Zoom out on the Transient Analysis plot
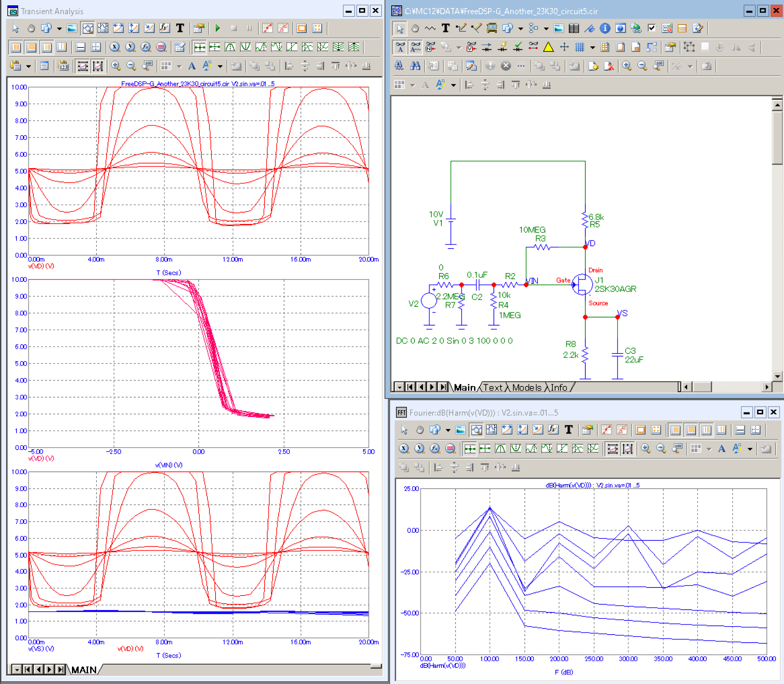This screenshot has width=784, height=684. click(x=131, y=66)
